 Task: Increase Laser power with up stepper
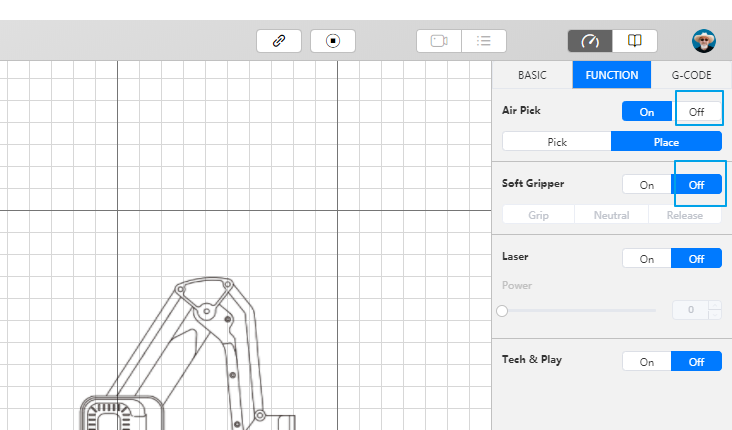point(715,305)
